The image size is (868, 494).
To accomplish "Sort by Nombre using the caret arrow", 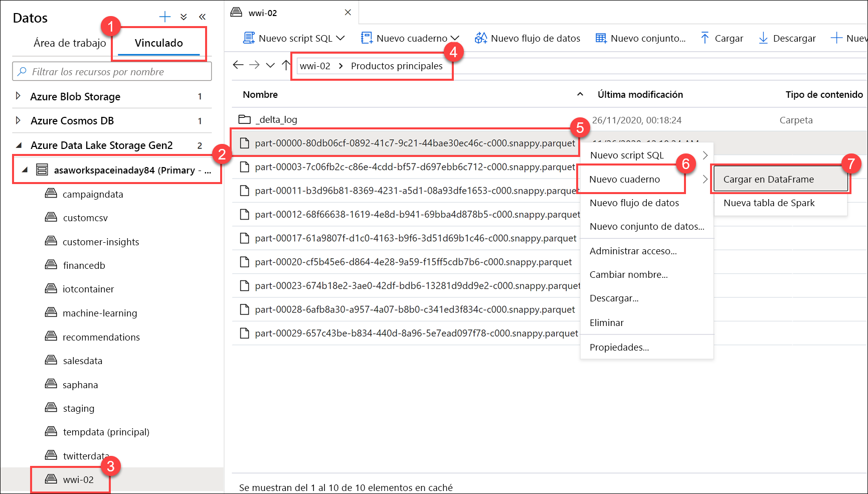I will [580, 94].
